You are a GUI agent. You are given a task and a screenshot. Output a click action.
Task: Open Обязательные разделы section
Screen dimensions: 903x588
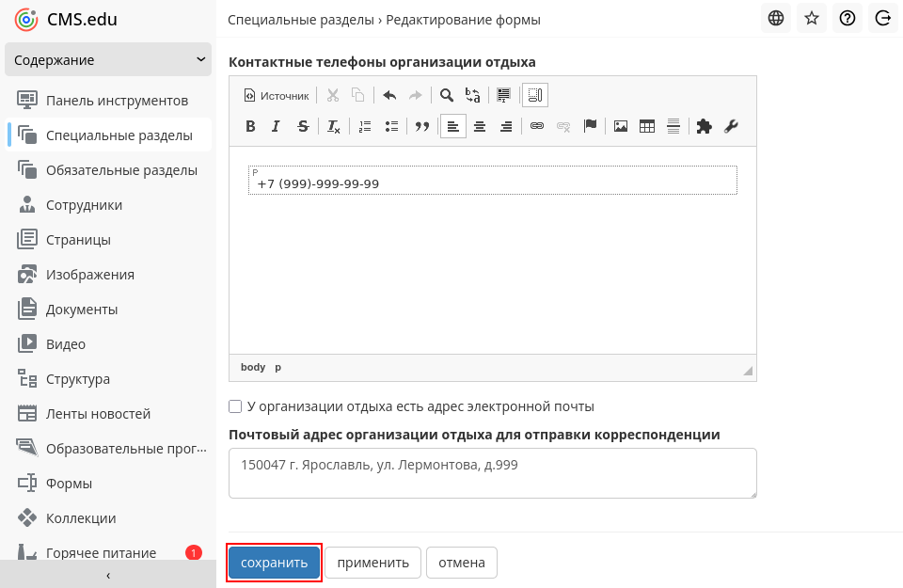(108, 170)
